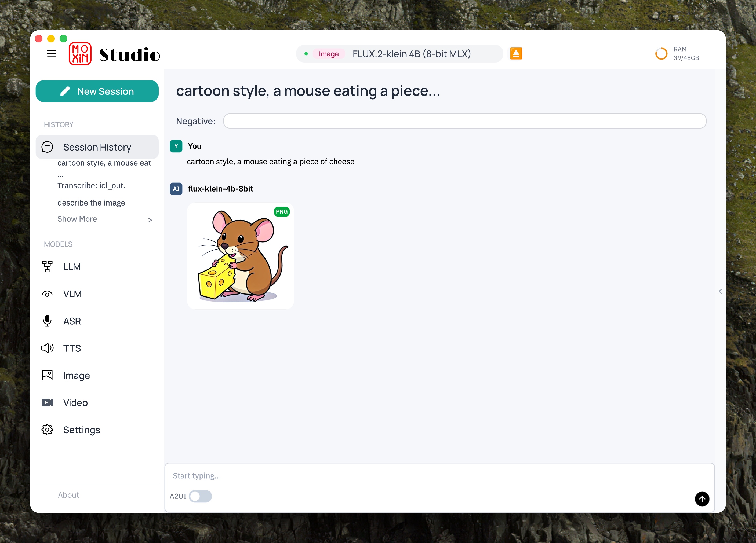The height and width of the screenshot is (543, 756).
Task: Click the 'flux-klein-4b-8bit' model name
Action: [220, 189]
